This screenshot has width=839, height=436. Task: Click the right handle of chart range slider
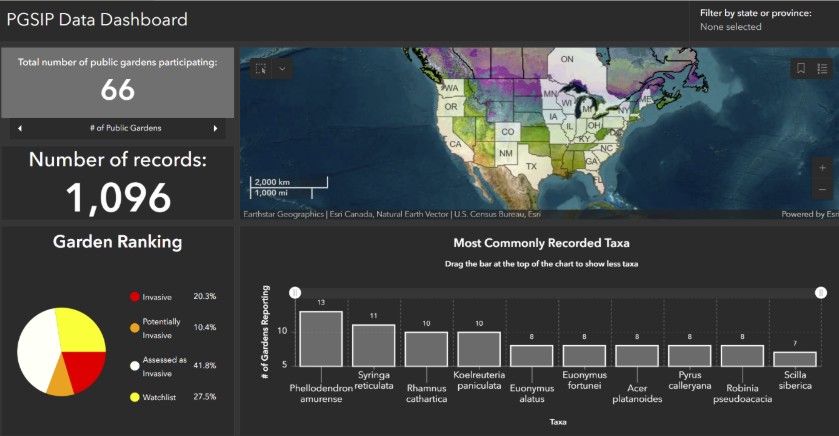point(821,292)
